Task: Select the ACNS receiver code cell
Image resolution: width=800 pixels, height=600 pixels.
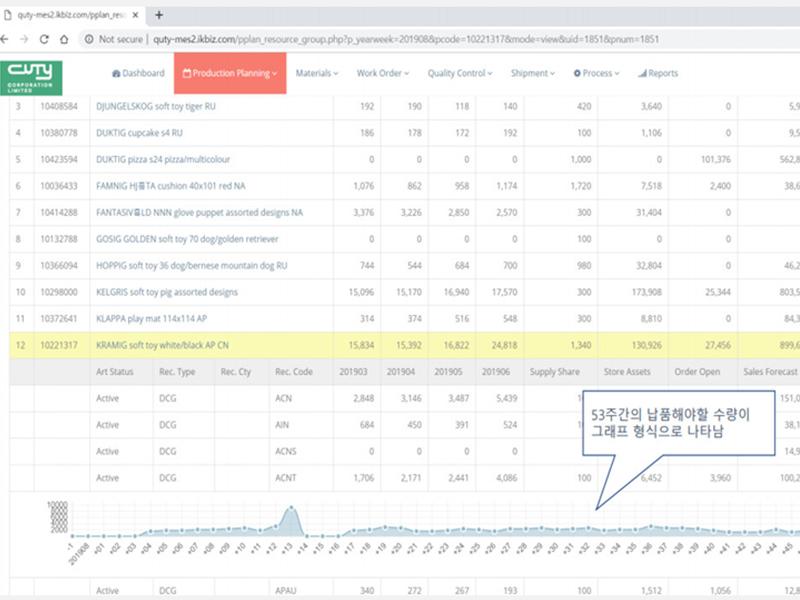Action: (x=286, y=451)
